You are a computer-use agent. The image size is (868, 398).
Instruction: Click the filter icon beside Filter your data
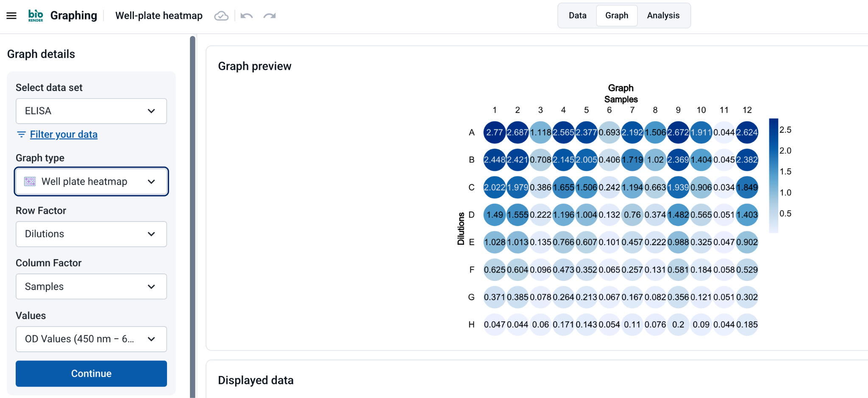click(x=21, y=134)
